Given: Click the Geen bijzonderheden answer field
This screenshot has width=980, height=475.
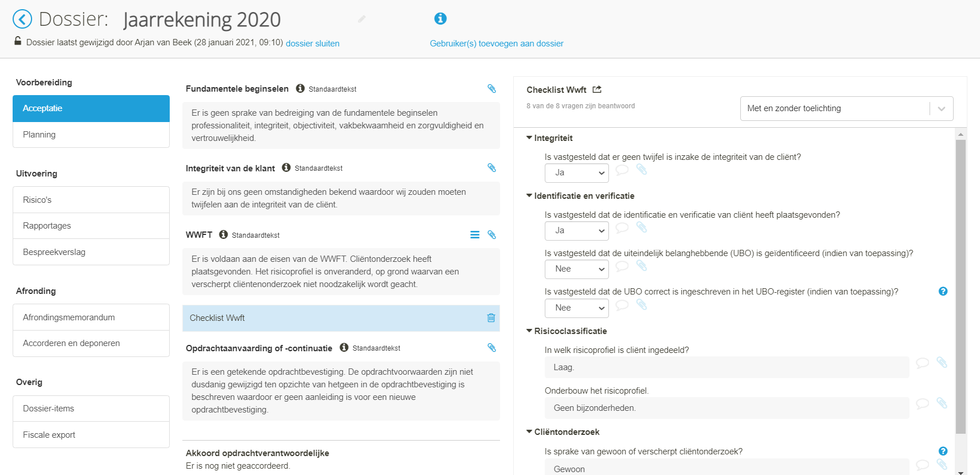Looking at the screenshot, I should click(x=727, y=408).
